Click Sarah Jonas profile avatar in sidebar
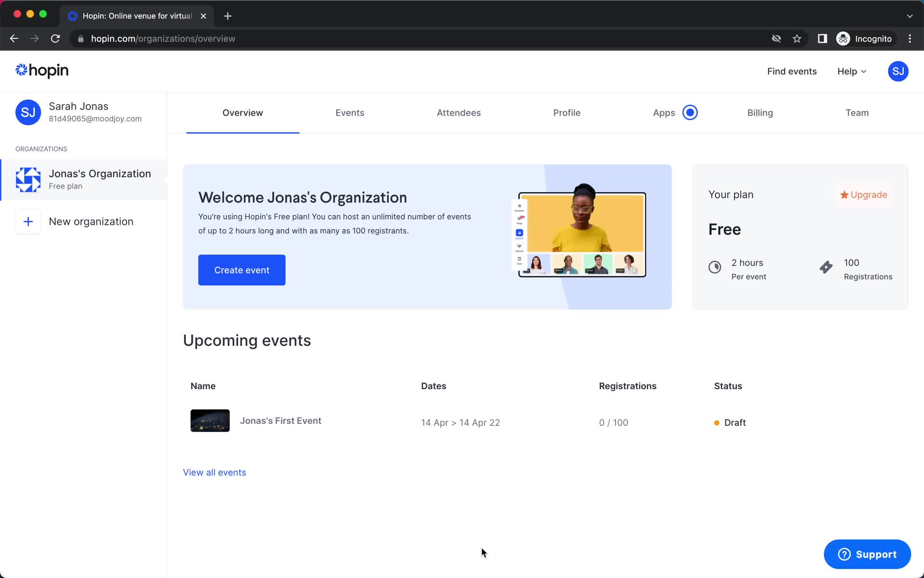Screen dimensions: 924x578 click(28, 112)
